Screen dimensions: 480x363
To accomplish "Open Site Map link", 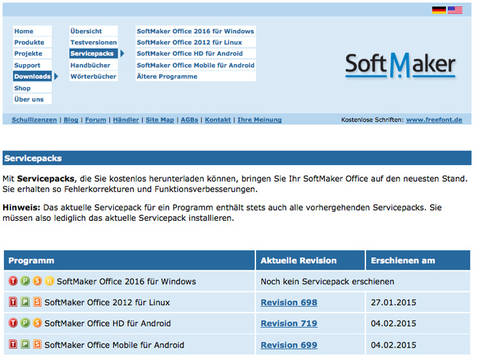I will 160,120.
